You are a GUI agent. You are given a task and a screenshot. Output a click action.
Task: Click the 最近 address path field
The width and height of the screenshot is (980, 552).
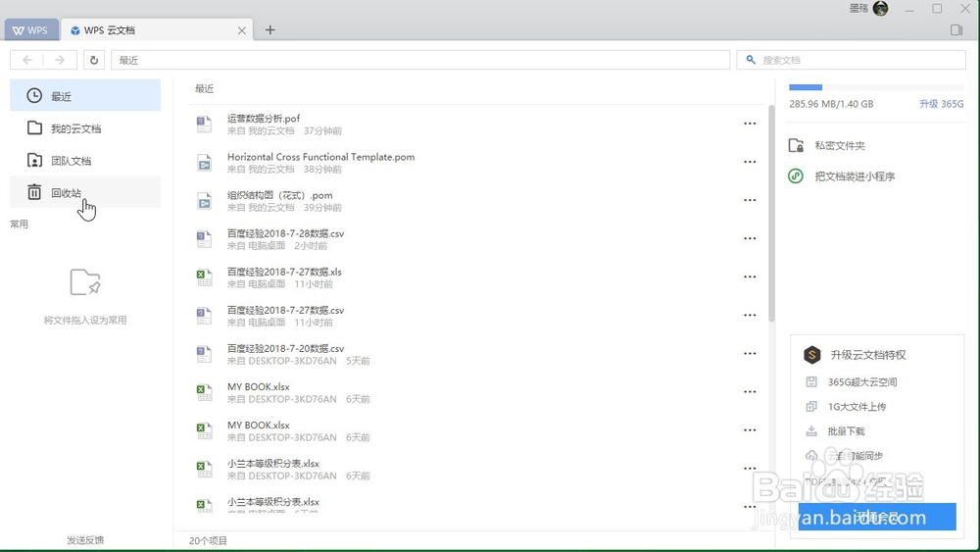(x=420, y=60)
